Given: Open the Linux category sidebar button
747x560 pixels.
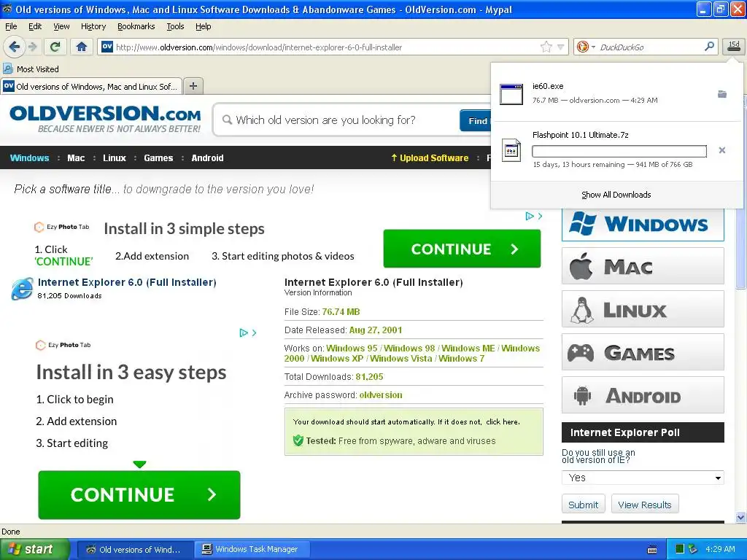Looking at the screenshot, I should tap(643, 309).
